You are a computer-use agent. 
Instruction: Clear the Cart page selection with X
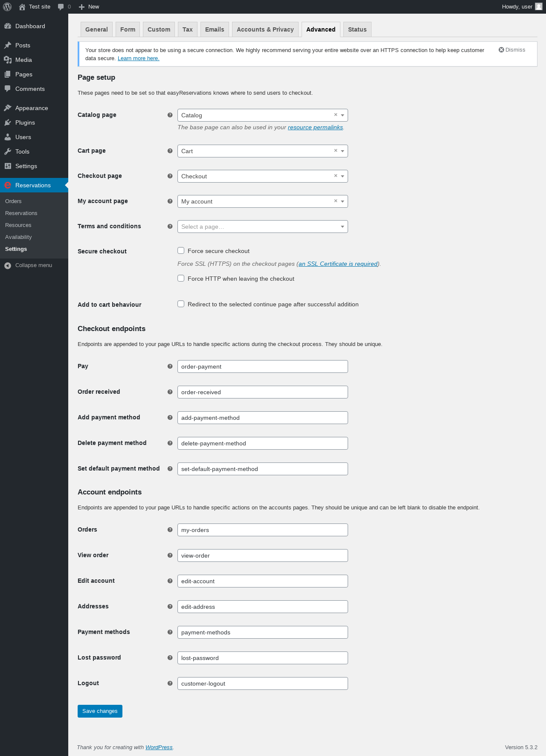(x=336, y=151)
